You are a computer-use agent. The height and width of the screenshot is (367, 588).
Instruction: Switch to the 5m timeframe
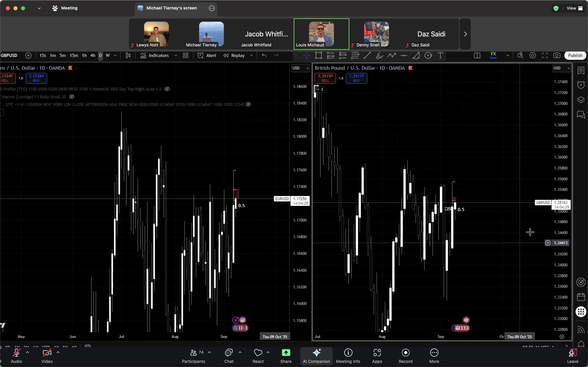point(63,56)
